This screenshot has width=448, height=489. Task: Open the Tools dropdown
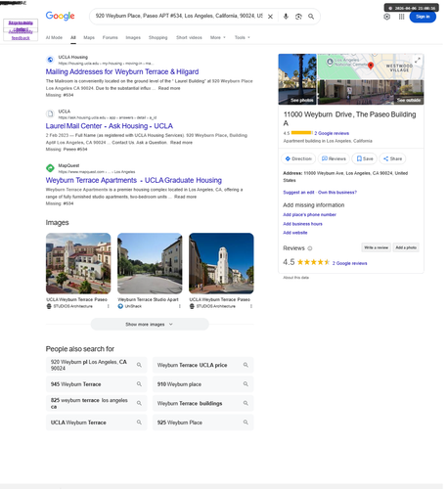pyautogui.click(x=242, y=37)
